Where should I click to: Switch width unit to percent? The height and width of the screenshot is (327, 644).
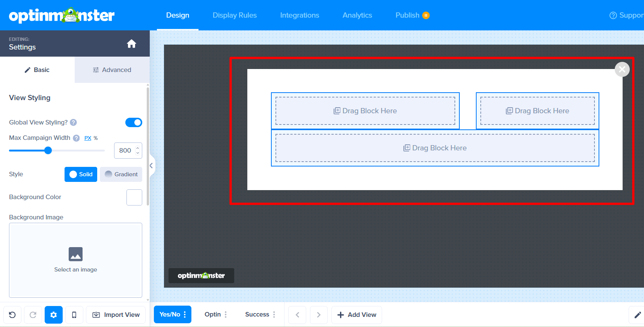pyautogui.click(x=96, y=138)
